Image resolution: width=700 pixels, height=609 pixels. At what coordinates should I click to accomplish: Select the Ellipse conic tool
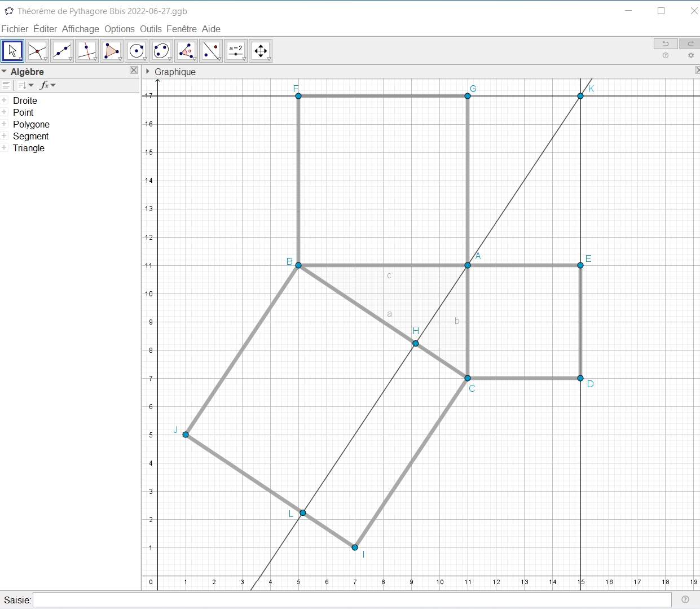click(161, 51)
